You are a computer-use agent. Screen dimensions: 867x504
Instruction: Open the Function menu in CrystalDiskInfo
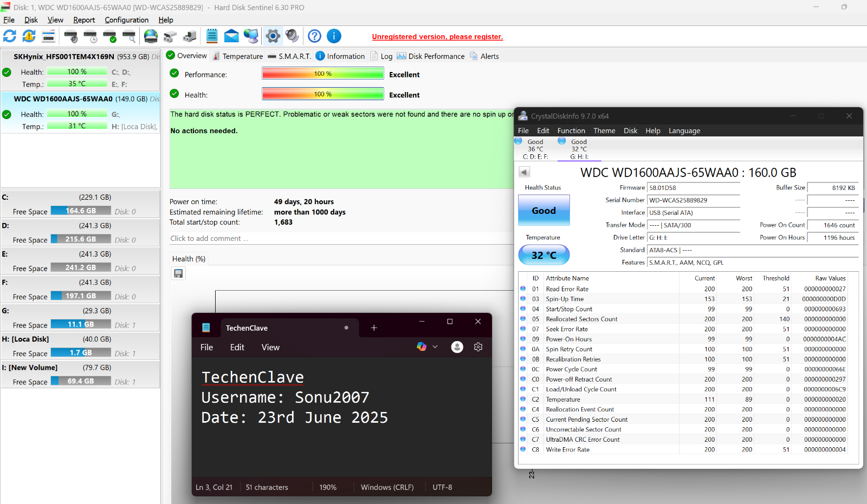(x=571, y=131)
